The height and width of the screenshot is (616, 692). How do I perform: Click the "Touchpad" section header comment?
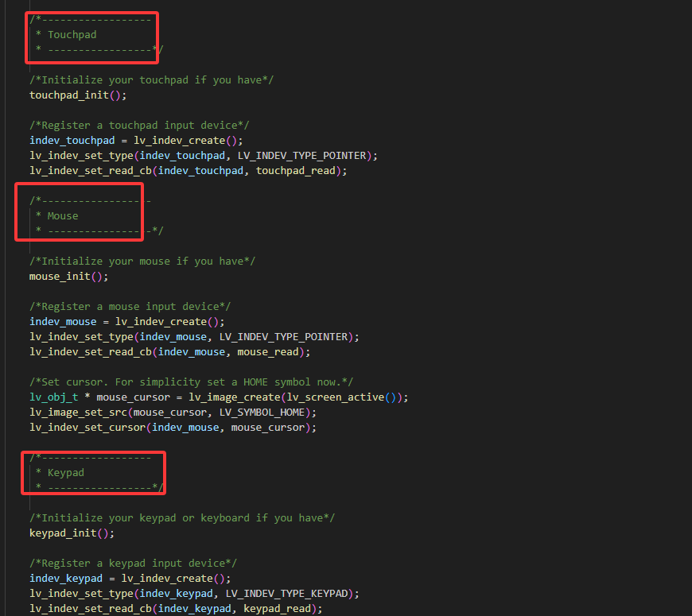(x=72, y=35)
